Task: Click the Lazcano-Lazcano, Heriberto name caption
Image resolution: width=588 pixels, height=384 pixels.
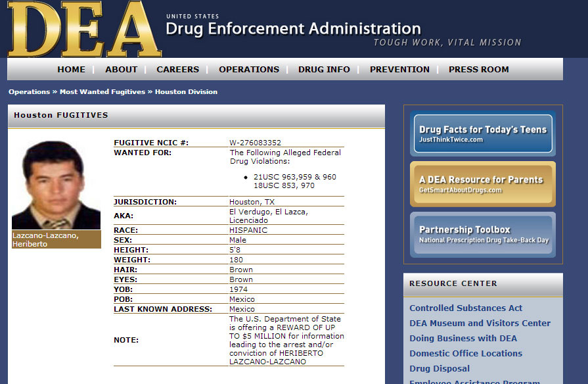Action: (x=57, y=239)
